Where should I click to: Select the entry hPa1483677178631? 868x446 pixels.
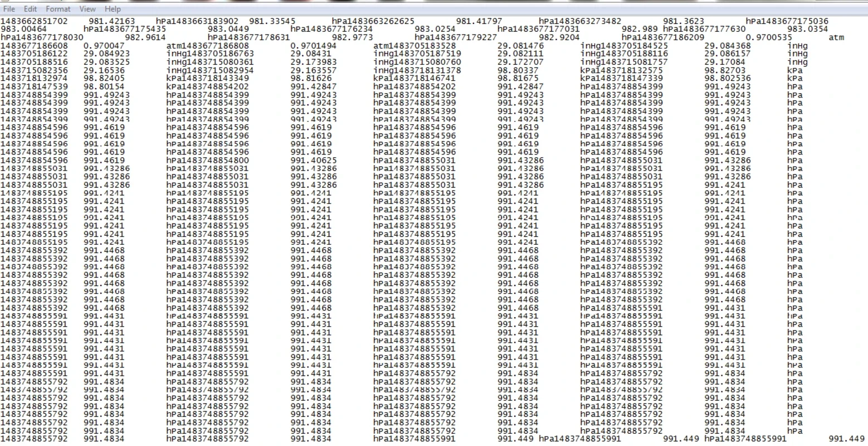[x=248, y=37]
